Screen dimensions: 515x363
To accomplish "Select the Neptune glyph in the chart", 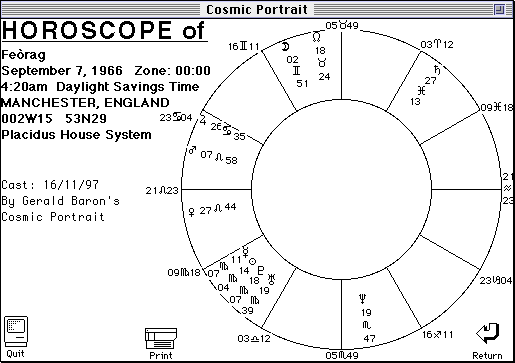I will (x=363, y=299).
